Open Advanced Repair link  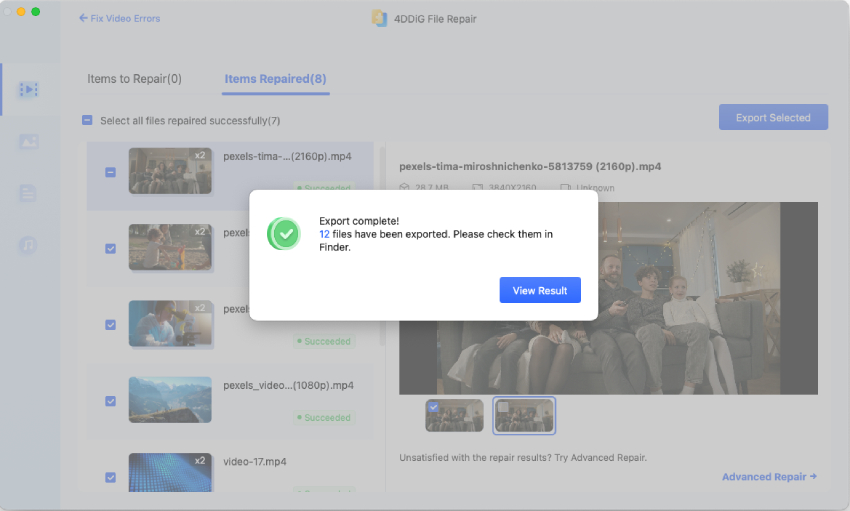(769, 477)
